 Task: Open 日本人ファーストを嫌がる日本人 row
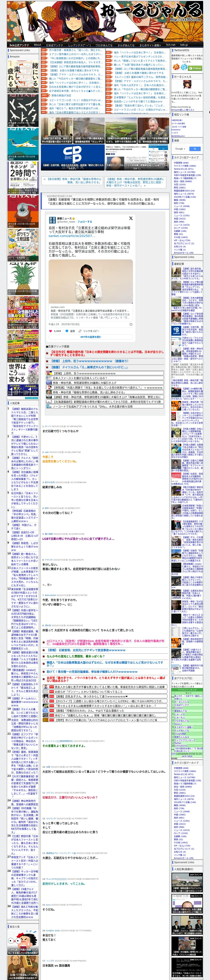105,378
